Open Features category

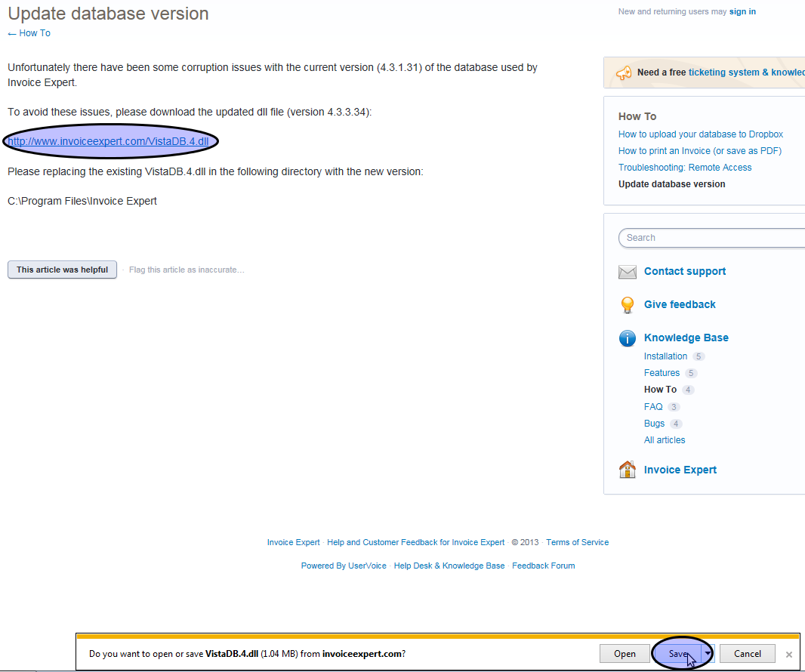click(662, 373)
